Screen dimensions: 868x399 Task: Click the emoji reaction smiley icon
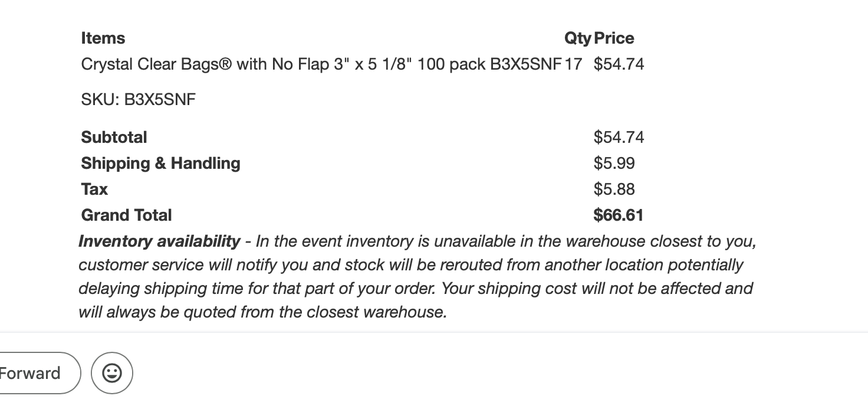pyautogui.click(x=112, y=373)
